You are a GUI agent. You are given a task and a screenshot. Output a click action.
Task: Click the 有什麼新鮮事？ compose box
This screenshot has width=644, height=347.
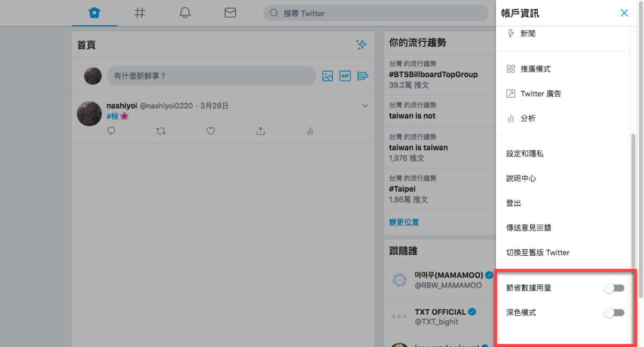coord(211,76)
